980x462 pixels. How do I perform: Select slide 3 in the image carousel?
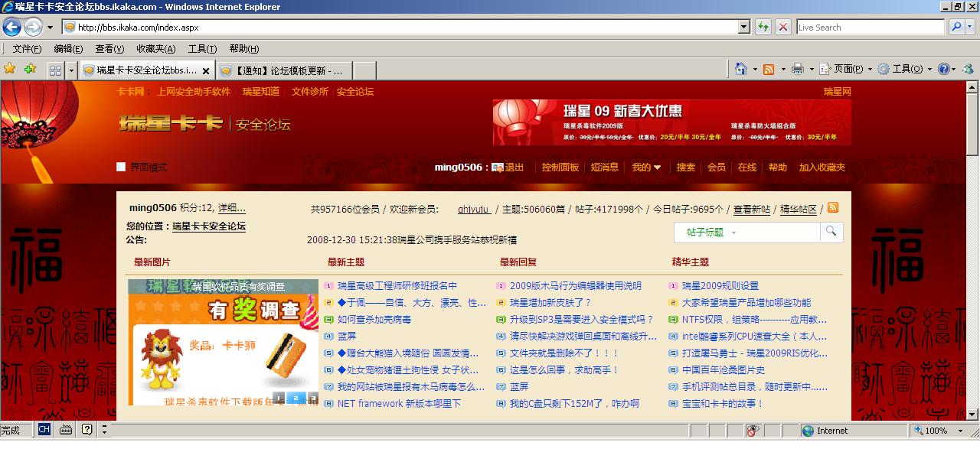tap(313, 398)
